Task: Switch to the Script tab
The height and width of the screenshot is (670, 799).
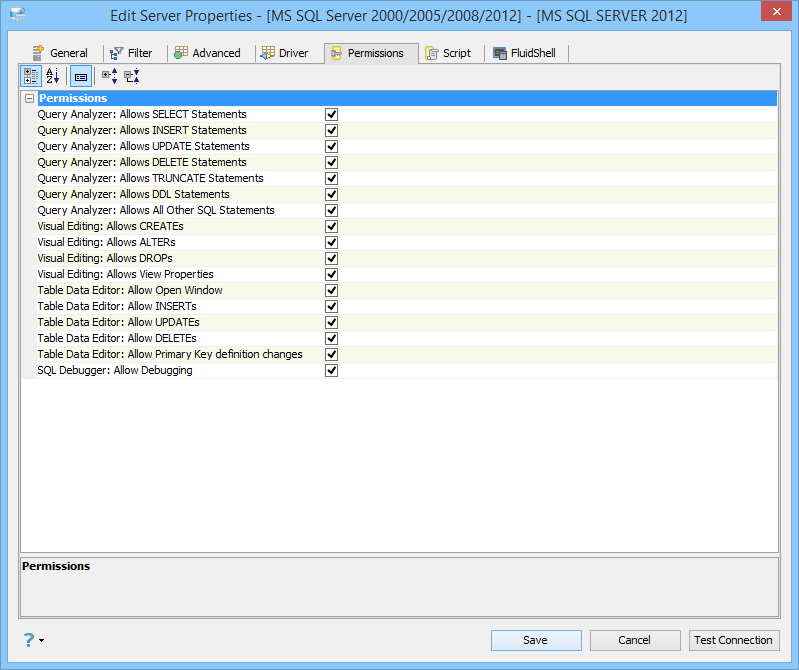Action: (x=448, y=53)
